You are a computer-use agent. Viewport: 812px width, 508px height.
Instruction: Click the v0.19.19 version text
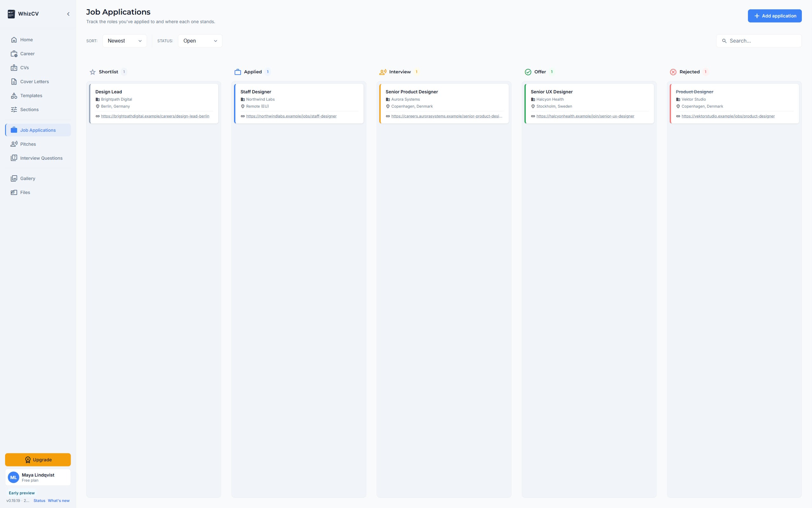18,501
